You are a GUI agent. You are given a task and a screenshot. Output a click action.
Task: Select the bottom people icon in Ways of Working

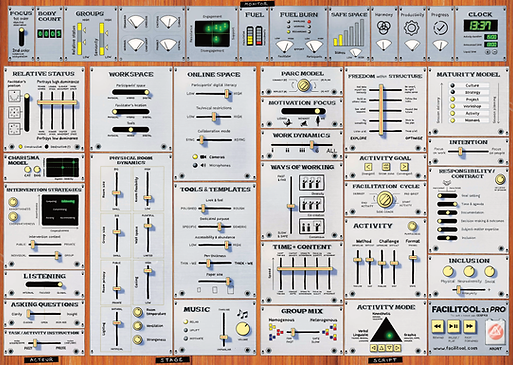coord(311,226)
